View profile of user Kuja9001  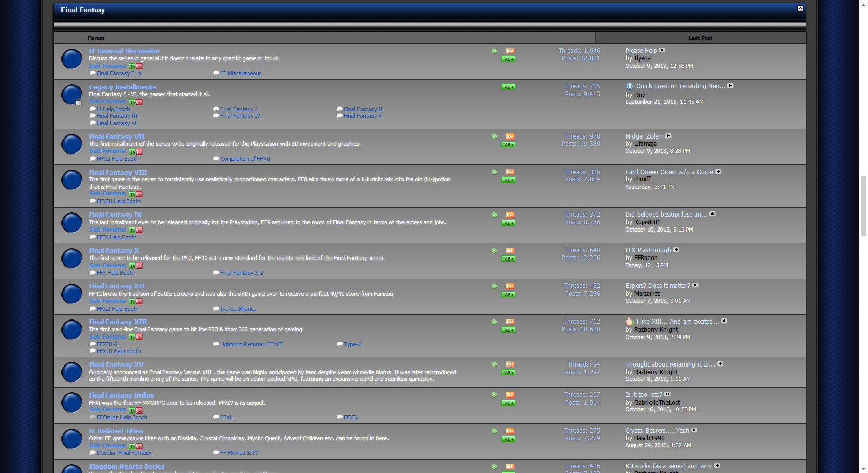(647, 222)
